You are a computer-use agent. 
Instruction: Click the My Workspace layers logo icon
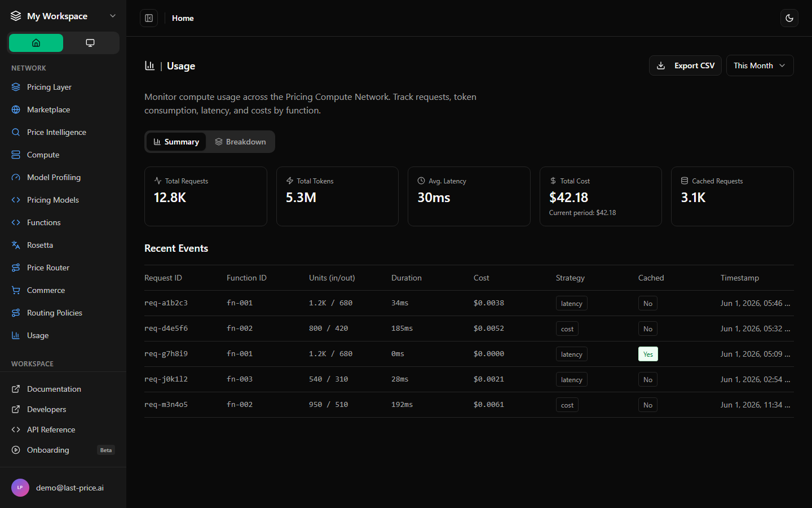click(16, 16)
